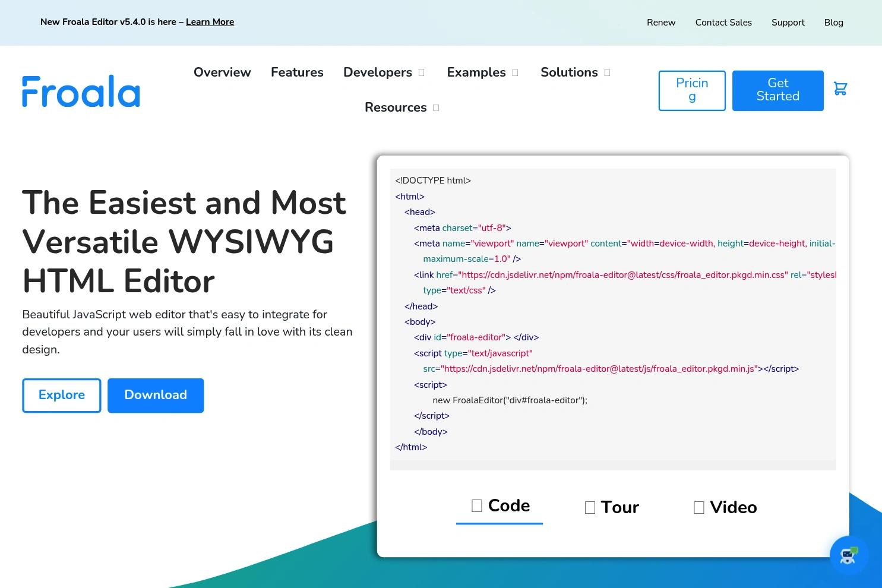This screenshot has height=588, width=882.
Task: Go to the Overview menu item
Action: [222, 72]
